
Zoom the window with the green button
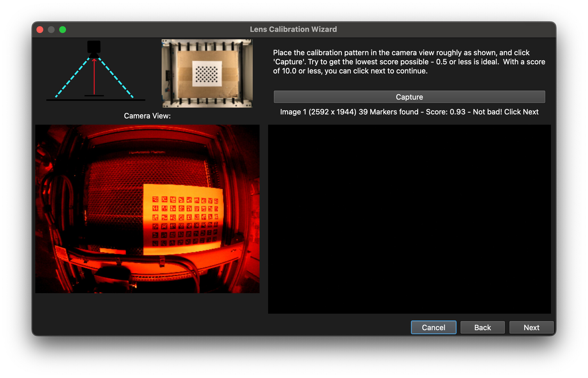pyautogui.click(x=63, y=30)
